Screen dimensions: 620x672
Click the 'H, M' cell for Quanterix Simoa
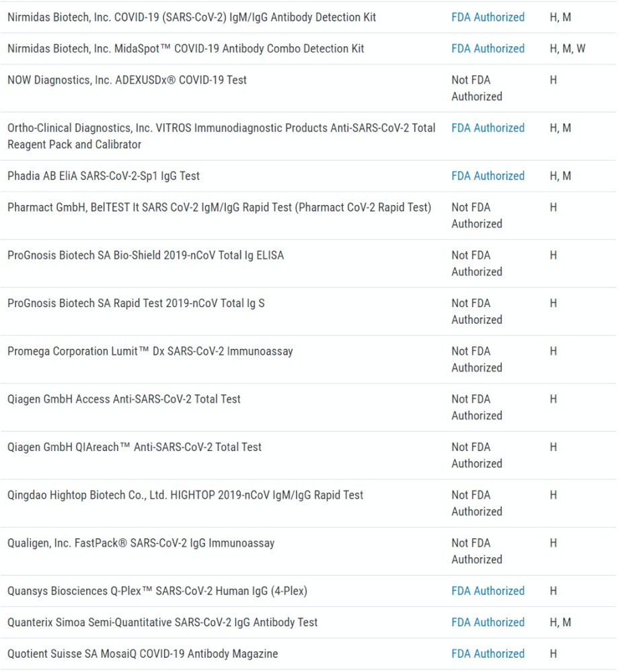(x=560, y=623)
